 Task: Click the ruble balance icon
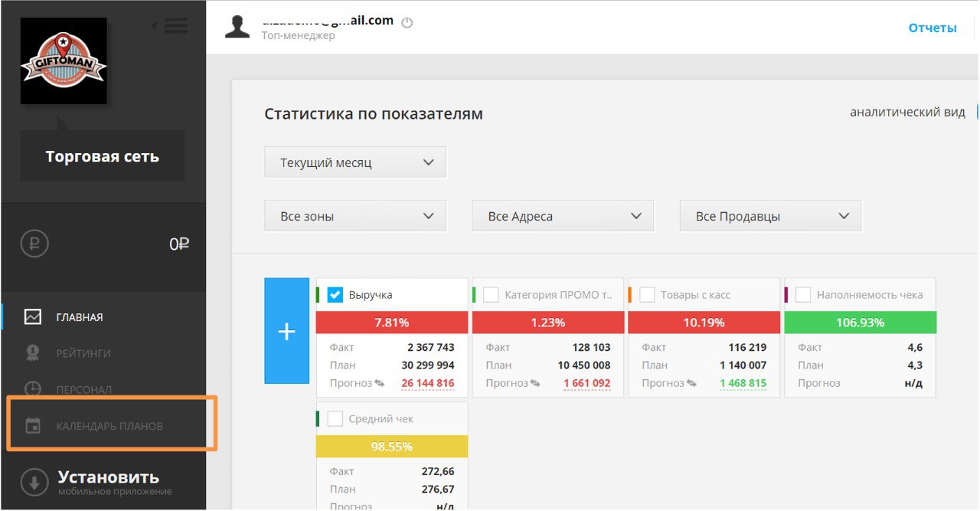point(34,244)
